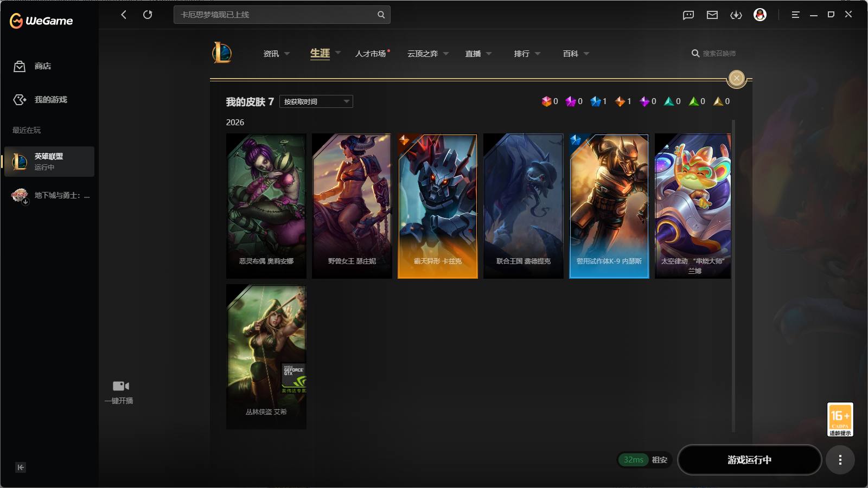Screen dimensions: 868x488
Task: Click the green triangle gem icon
Action: 693,101
